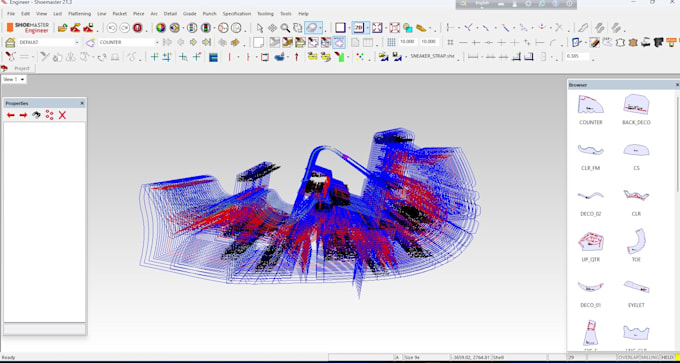Screen dimensions: 680x363
Task: Click the red X delete icon in Properties
Action: click(62, 115)
